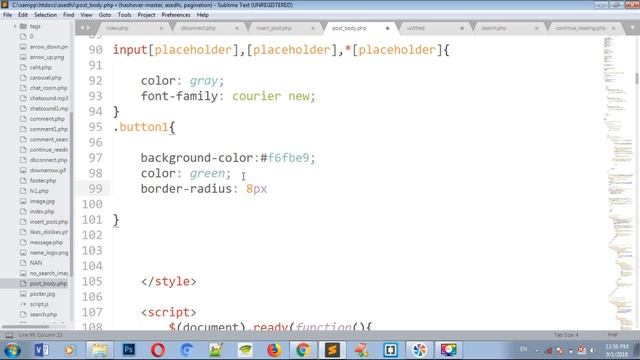This screenshot has height=360, width=640.
Task: Change PHP syntax in status bar
Action: [x=612, y=335]
